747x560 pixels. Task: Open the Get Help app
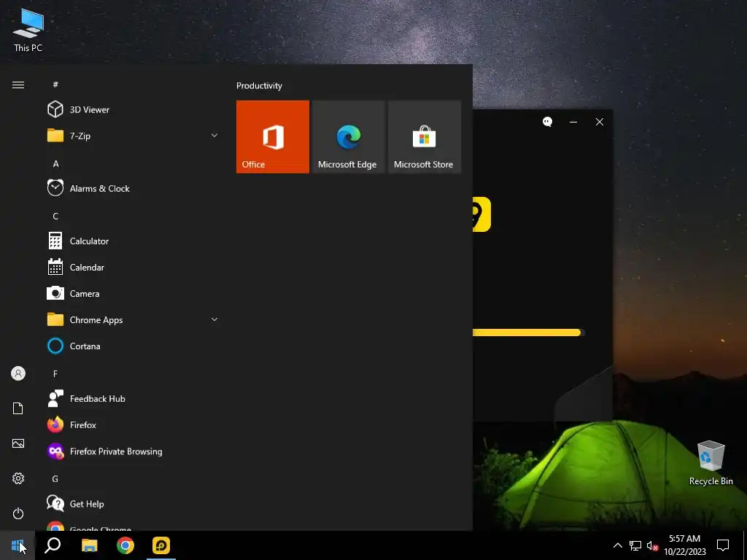[x=133, y=504]
